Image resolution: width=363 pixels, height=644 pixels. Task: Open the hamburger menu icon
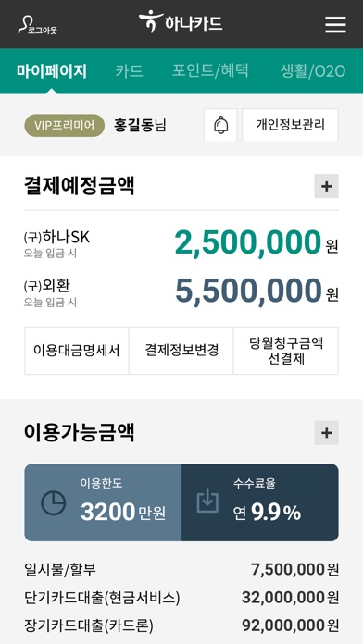point(335,25)
